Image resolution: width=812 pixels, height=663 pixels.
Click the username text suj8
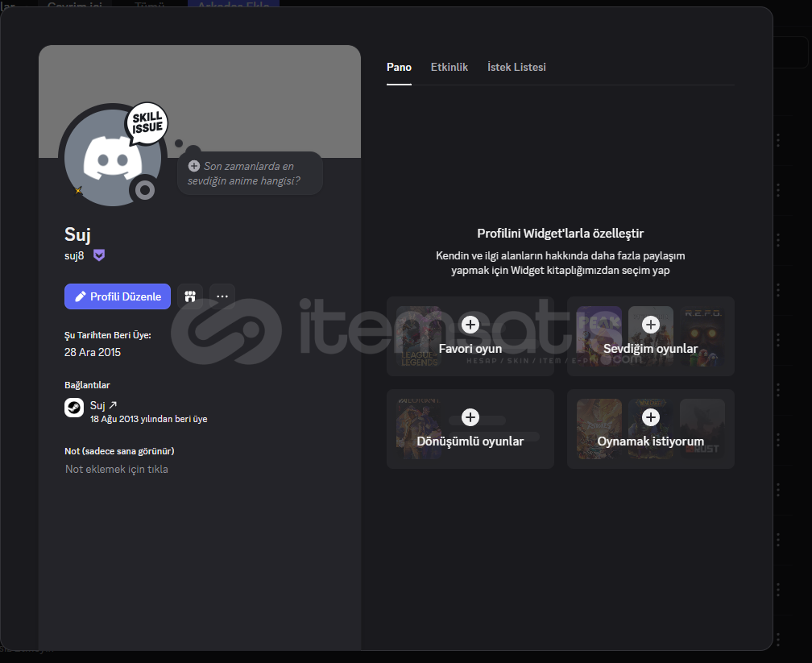(x=74, y=255)
